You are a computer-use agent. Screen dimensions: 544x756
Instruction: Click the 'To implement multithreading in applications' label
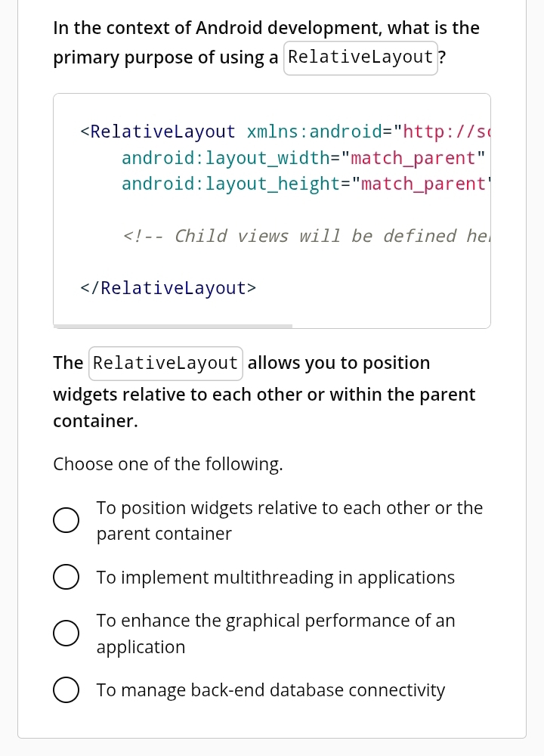(x=275, y=578)
